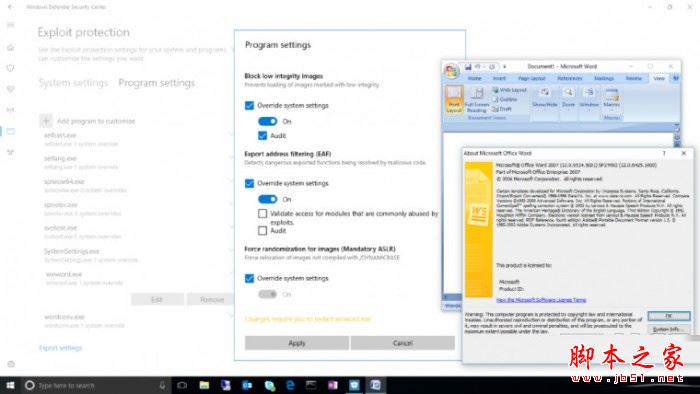Open Insert tab in Word ribbon
Image resolution: width=700 pixels, height=394 pixels.
499,79
